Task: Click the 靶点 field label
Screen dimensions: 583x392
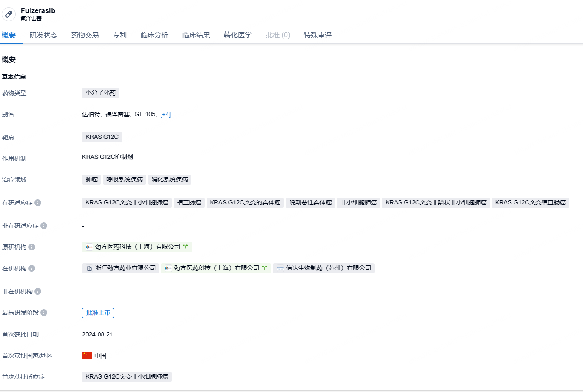Action: click(x=8, y=137)
